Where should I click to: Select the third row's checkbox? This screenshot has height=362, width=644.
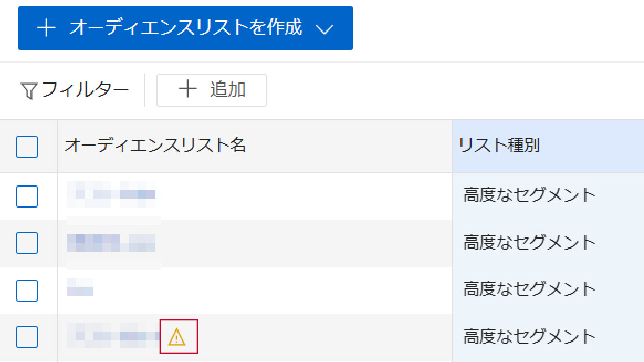[x=27, y=291]
